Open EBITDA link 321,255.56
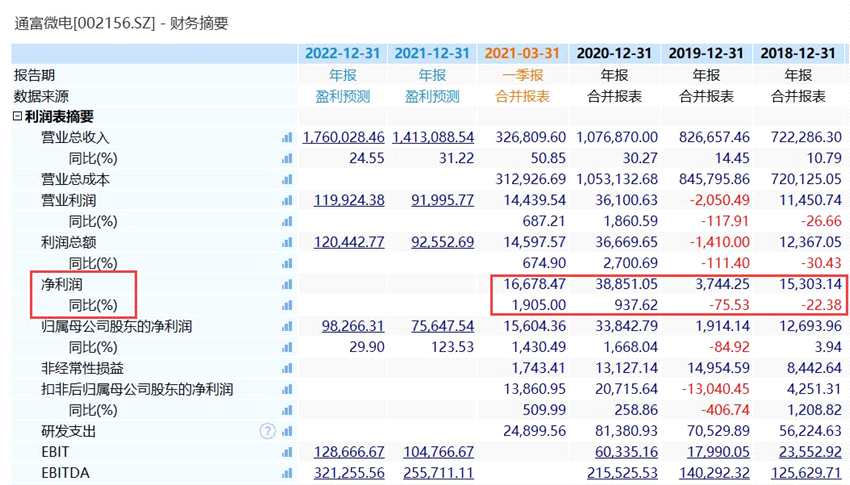This screenshot has height=485, width=850. [x=349, y=473]
